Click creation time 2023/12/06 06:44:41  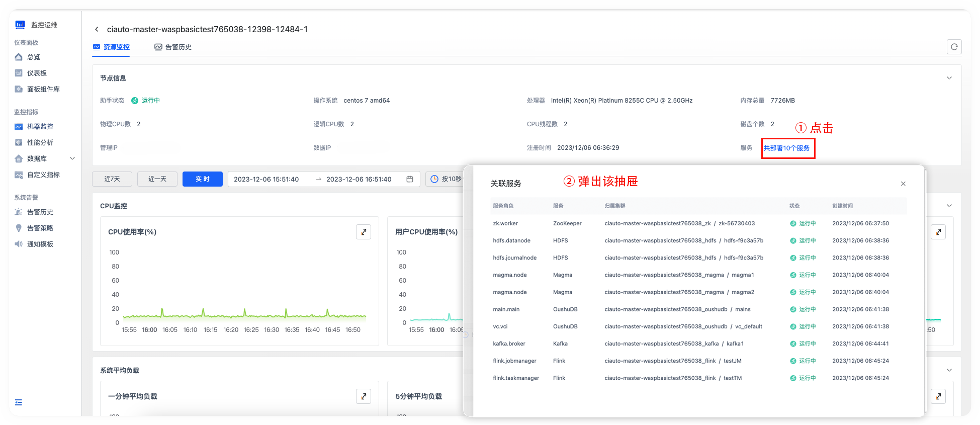tap(860, 344)
